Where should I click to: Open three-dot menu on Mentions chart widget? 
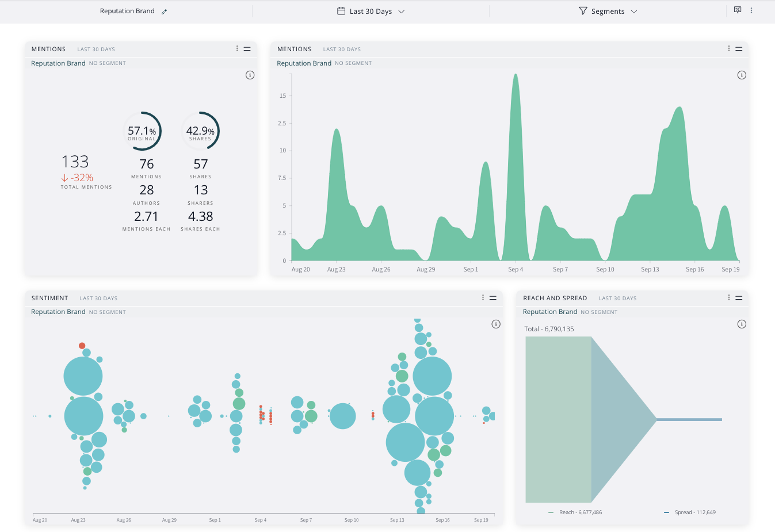click(x=729, y=49)
